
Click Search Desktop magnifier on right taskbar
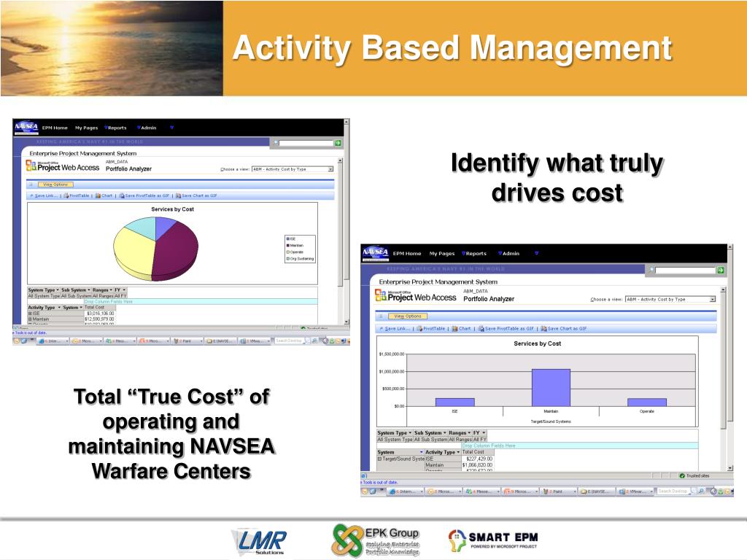point(701,491)
